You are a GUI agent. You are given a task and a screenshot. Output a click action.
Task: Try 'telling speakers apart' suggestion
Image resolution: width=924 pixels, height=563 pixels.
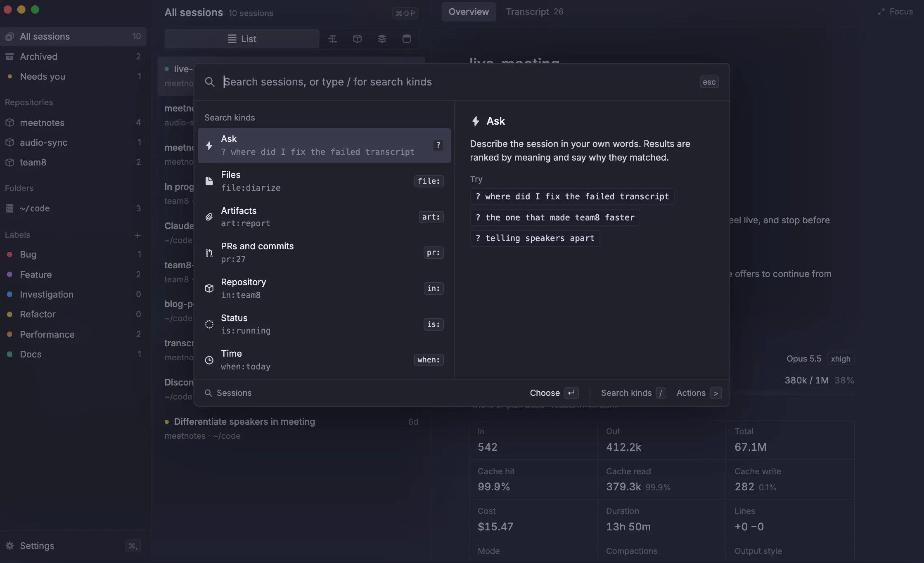coord(535,238)
